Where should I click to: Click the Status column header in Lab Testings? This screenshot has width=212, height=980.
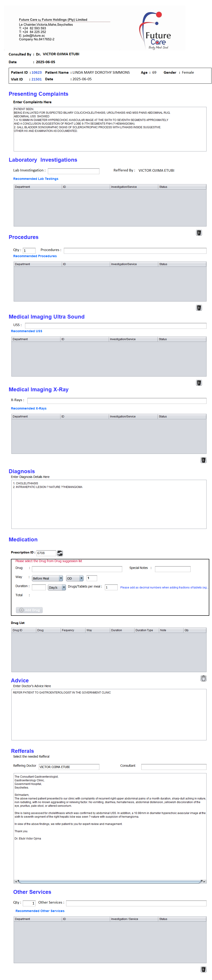[181, 187]
